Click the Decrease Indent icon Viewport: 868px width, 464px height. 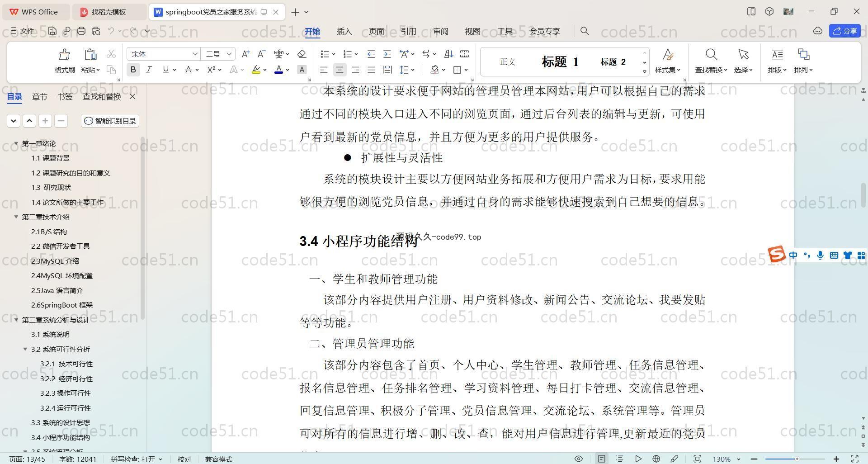[x=371, y=54]
